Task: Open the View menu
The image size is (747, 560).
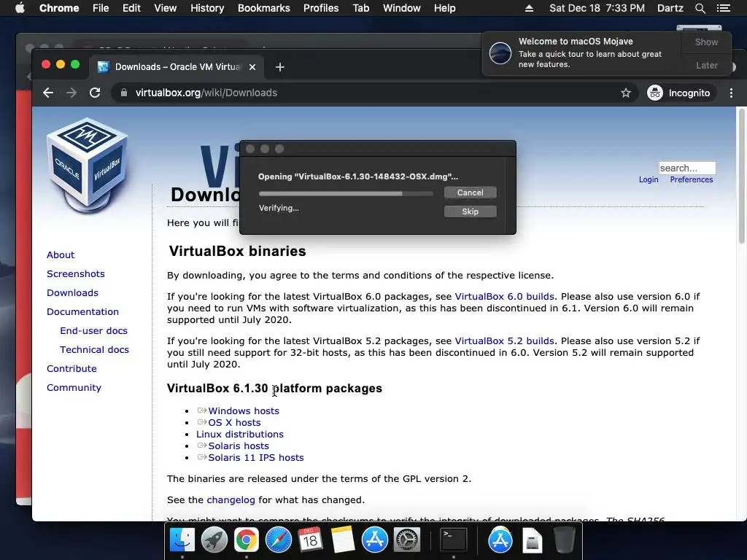Action: [x=166, y=8]
